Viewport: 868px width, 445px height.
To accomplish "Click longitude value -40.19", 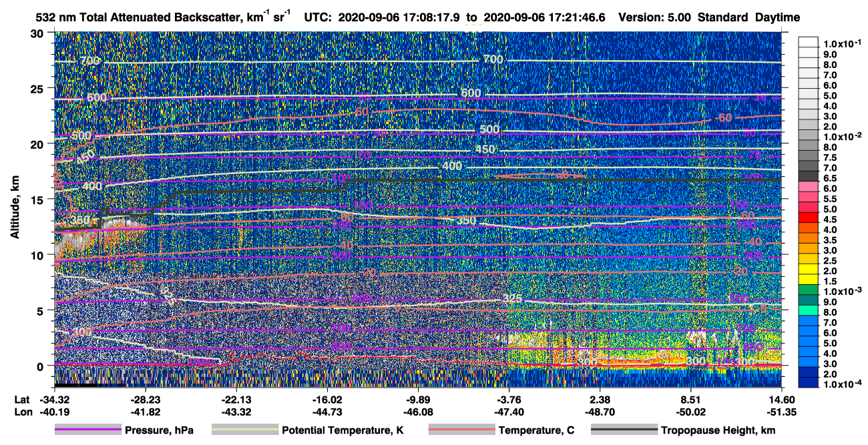I will click(x=53, y=412).
